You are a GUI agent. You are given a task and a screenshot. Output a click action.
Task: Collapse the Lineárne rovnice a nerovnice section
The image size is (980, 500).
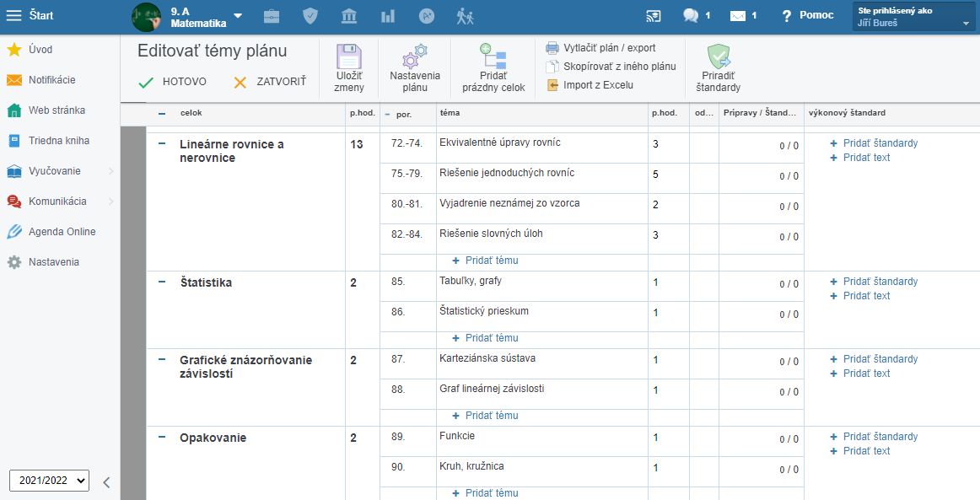162,144
